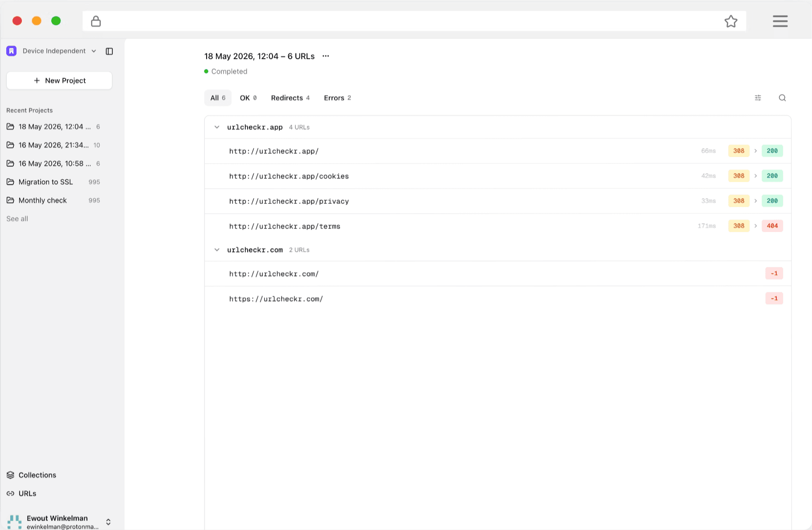The image size is (812, 530).
Task: Click the 171ms response time
Action: point(707,226)
